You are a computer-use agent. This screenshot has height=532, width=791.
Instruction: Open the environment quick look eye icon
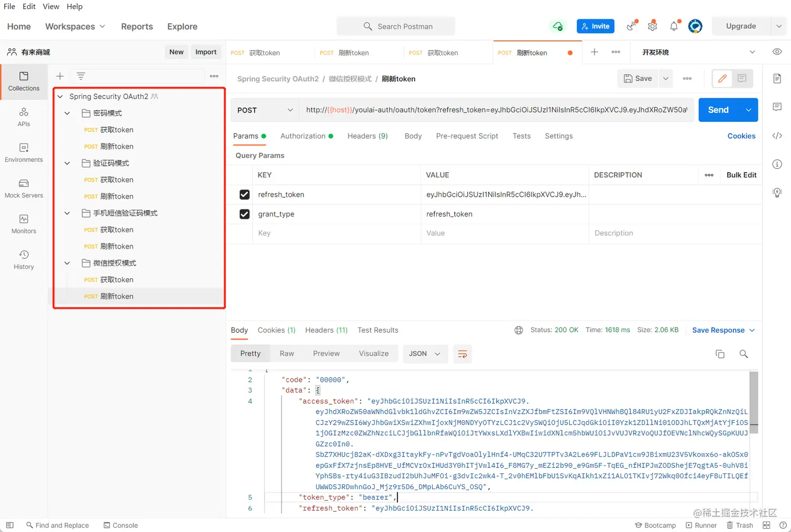[777, 52]
